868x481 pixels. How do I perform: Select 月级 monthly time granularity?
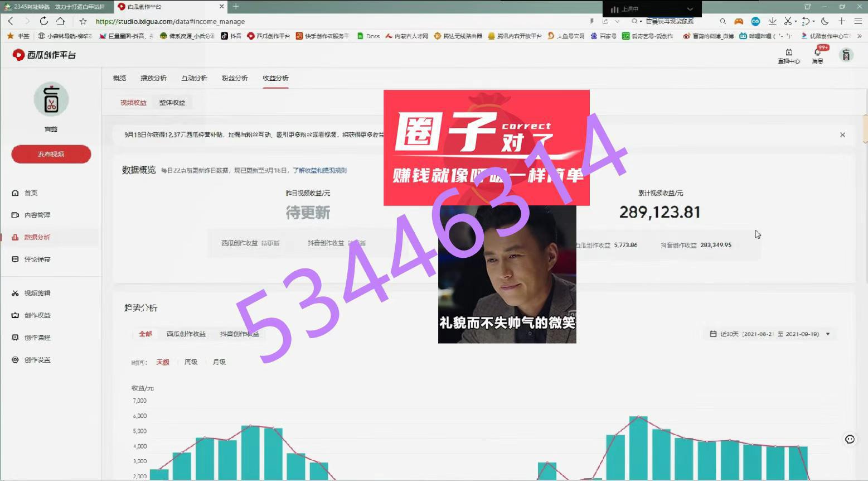pos(219,362)
